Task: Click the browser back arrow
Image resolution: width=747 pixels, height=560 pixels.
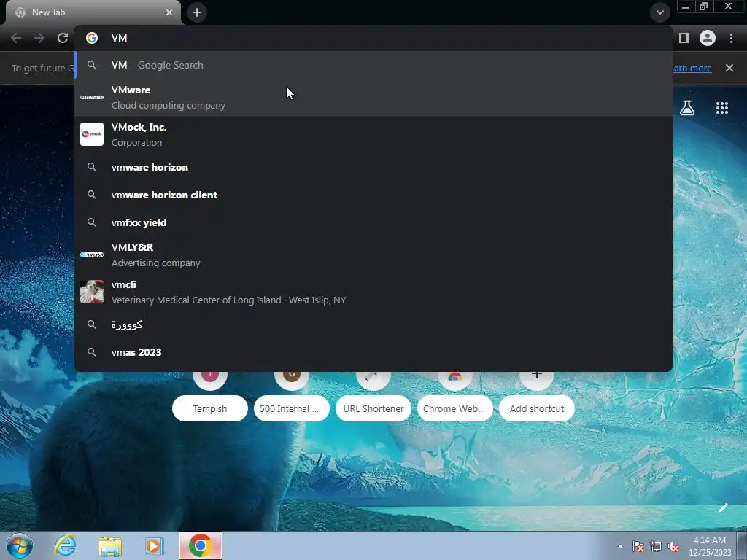Action: (16, 38)
